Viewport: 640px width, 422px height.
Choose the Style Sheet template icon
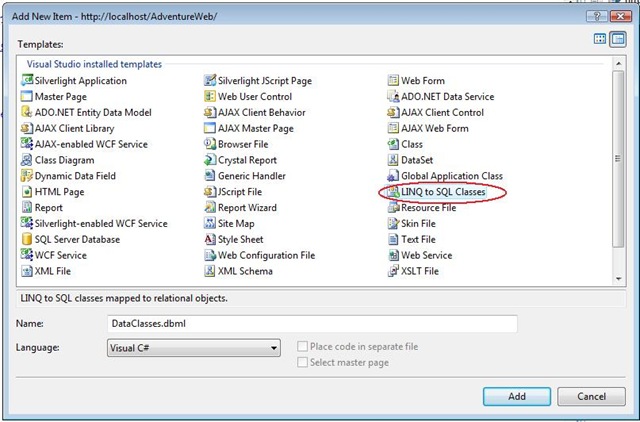point(210,240)
